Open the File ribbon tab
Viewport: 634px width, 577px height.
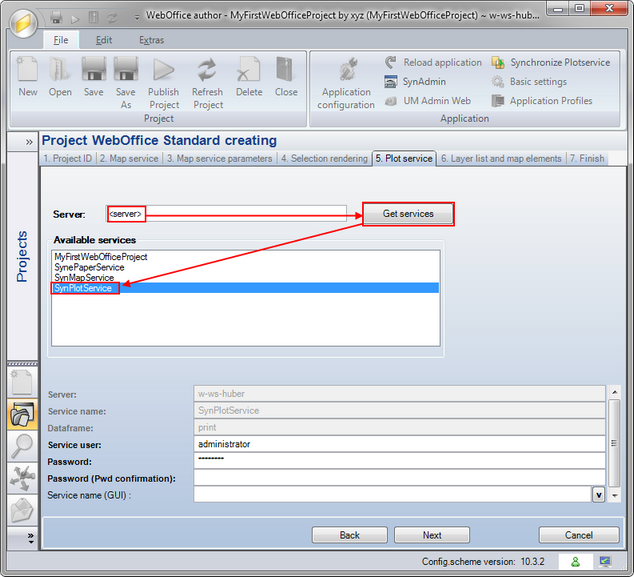[61, 40]
